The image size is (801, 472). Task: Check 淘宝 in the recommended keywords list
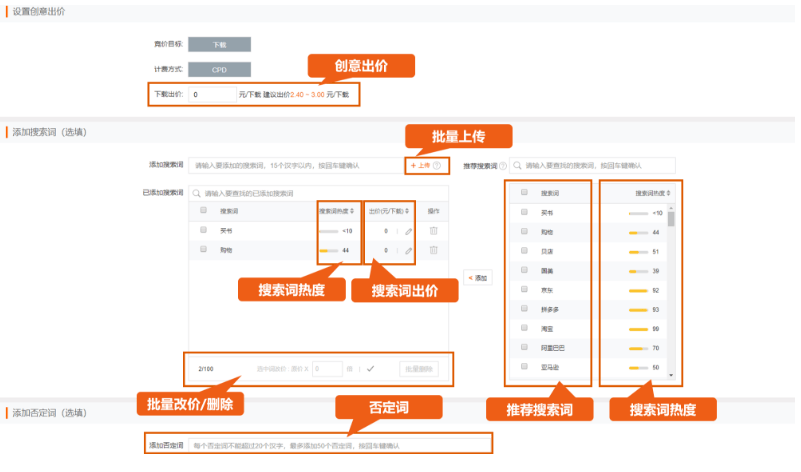click(524, 328)
